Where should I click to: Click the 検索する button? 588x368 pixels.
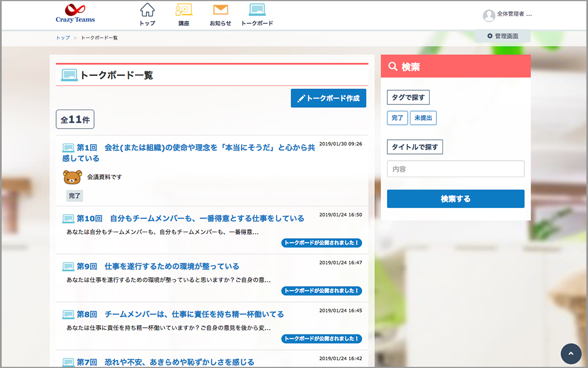[456, 199]
